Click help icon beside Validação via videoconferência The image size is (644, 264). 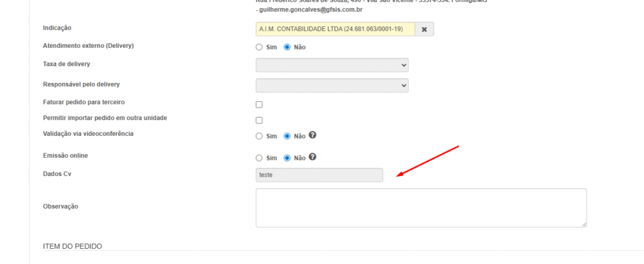[312, 135]
